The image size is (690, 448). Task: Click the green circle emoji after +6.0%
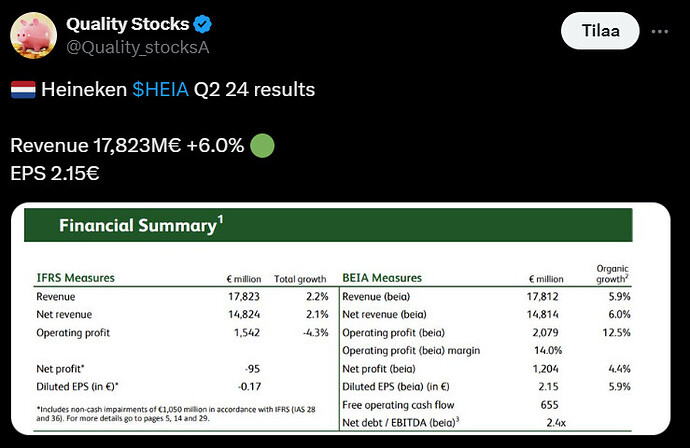(x=260, y=145)
